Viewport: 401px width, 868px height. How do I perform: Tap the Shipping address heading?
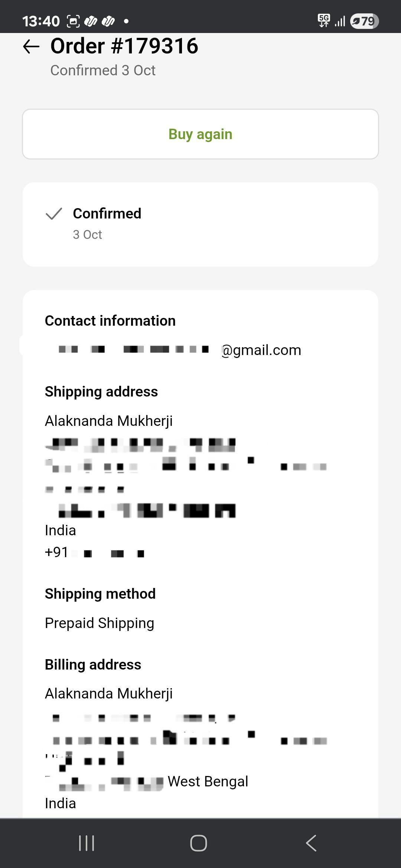(101, 392)
